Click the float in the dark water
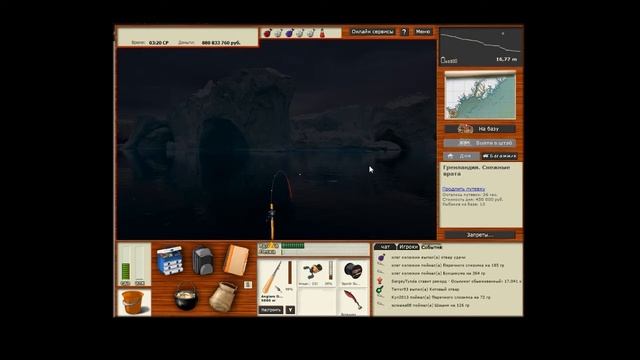Screen dimensions: 640x360 tap(300, 174)
